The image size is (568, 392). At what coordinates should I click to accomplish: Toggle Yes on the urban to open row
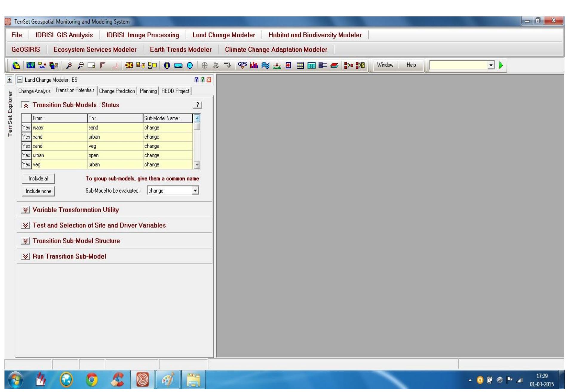26,155
